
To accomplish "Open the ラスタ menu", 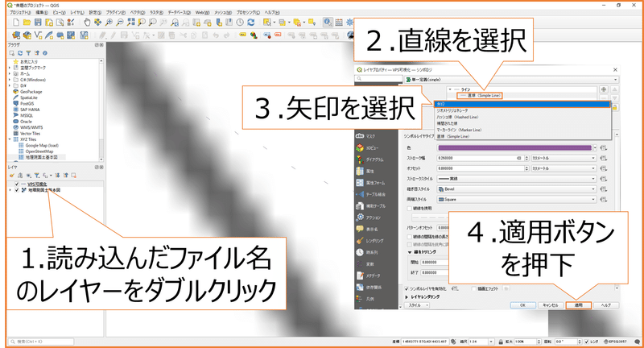I will (x=156, y=12).
